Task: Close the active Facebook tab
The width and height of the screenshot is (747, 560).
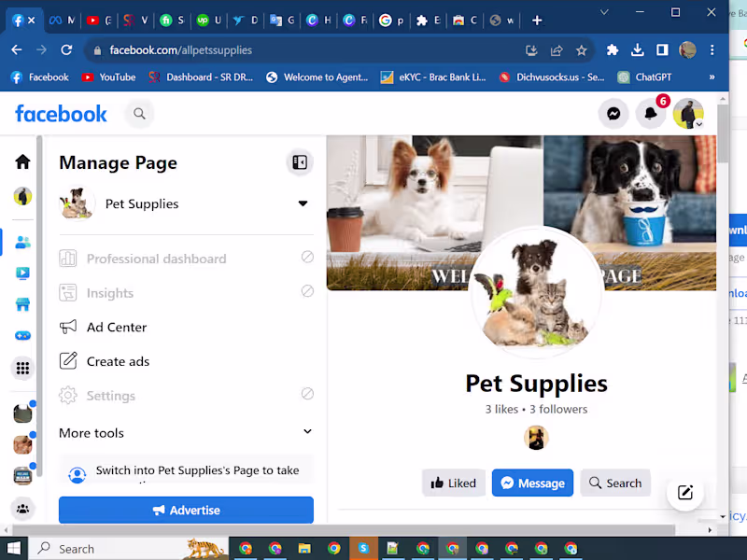Action: [x=32, y=20]
